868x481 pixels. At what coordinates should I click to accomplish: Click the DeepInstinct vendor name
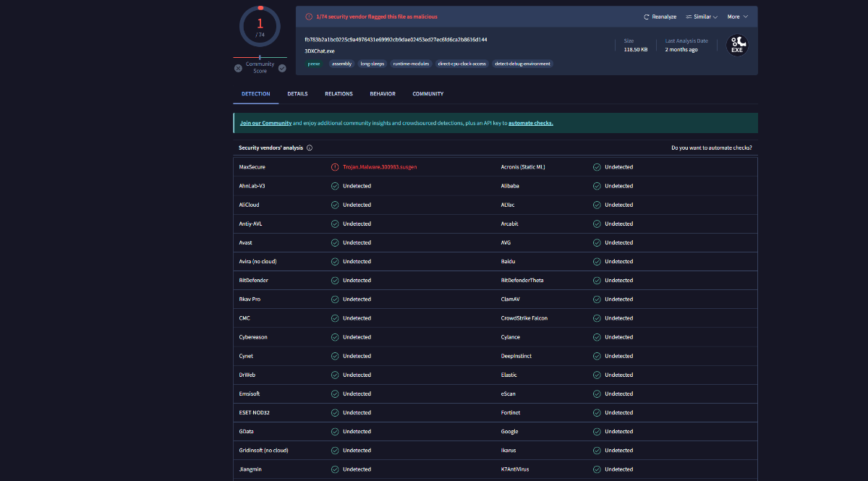click(x=516, y=356)
